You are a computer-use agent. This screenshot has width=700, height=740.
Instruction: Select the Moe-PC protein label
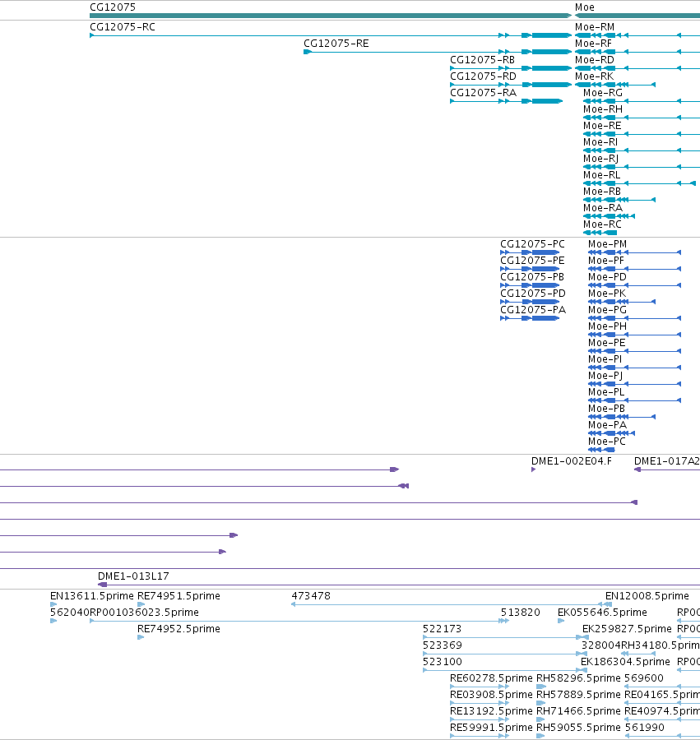click(607, 442)
